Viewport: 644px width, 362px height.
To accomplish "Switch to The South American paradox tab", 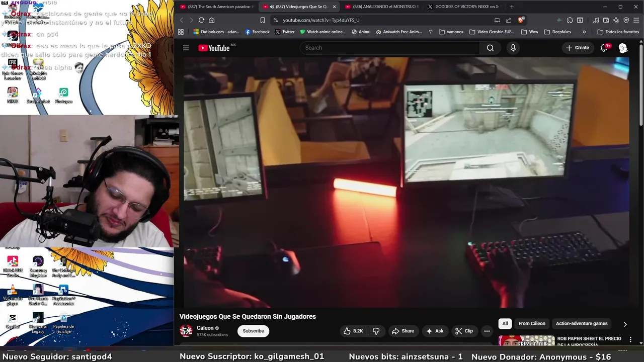I will [x=216, y=7].
